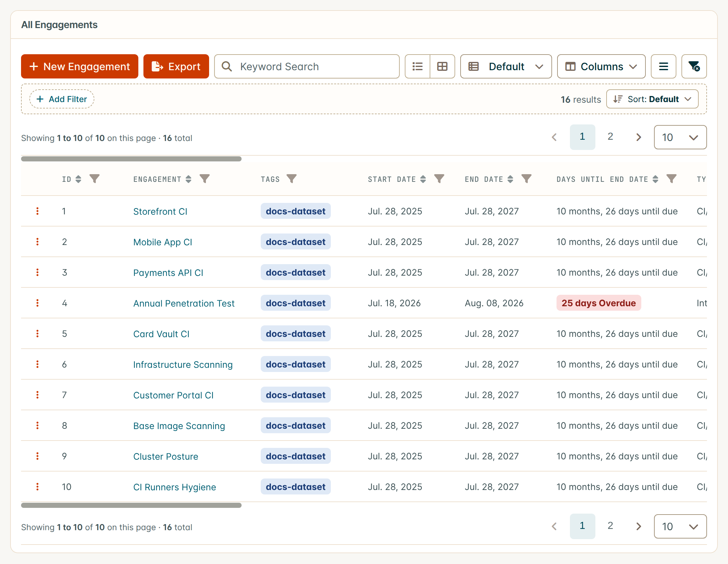Viewport: 728px width, 564px height.
Task: Open the Infrastructure Scanning engagement link
Action: (183, 364)
